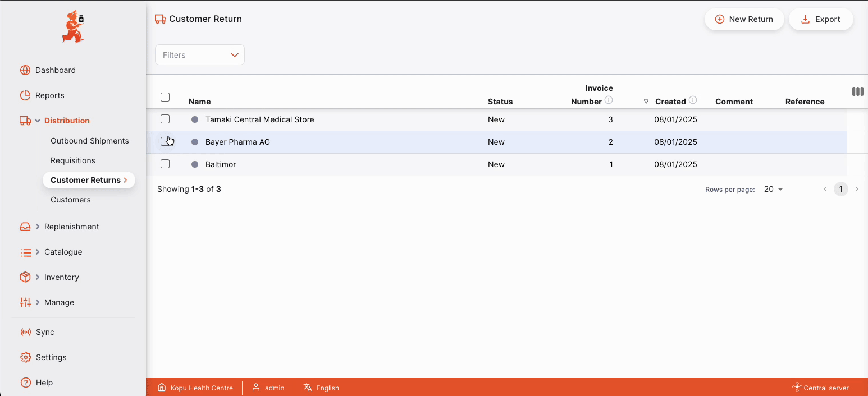Screen dimensions: 868x396
Task: Click the Replenishment inbox tray icon
Action: 25,227
